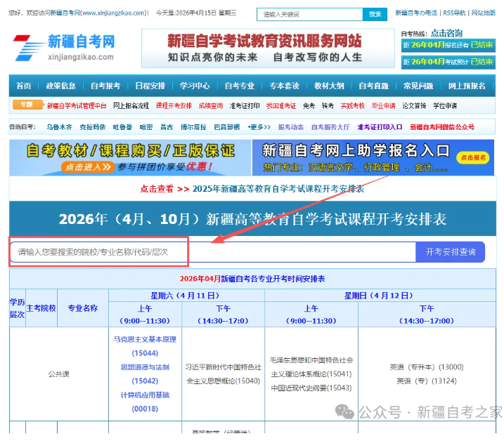The height and width of the screenshot is (441, 504).
Task: Open 网上报名流程 link
Action: [x=131, y=106]
